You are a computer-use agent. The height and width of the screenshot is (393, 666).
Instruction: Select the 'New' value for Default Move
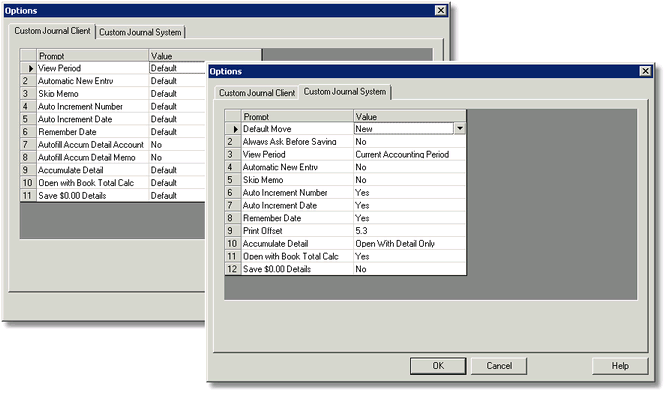coord(404,129)
